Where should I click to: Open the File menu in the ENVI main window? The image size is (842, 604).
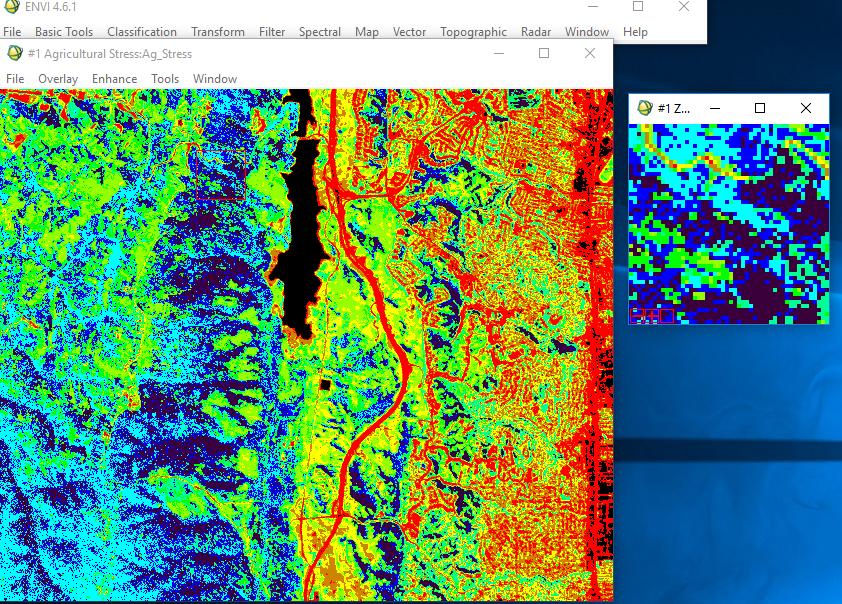click(x=12, y=31)
